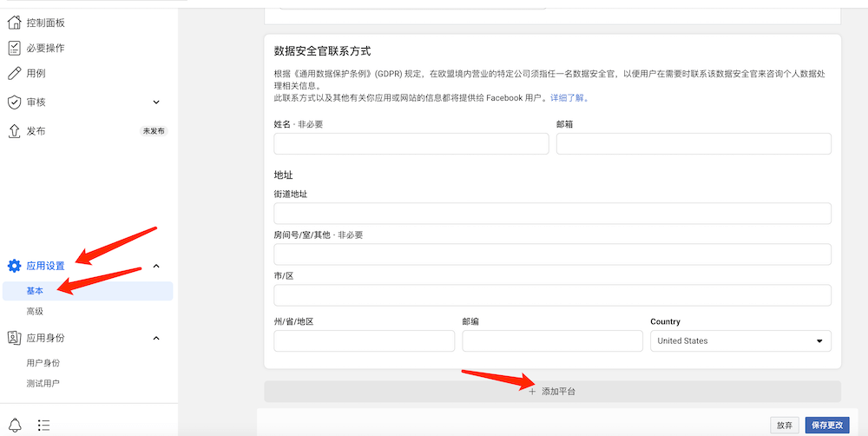Collapse the 应用设置 section chevron
Image resolution: width=868 pixels, height=436 pixels.
pos(156,266)
